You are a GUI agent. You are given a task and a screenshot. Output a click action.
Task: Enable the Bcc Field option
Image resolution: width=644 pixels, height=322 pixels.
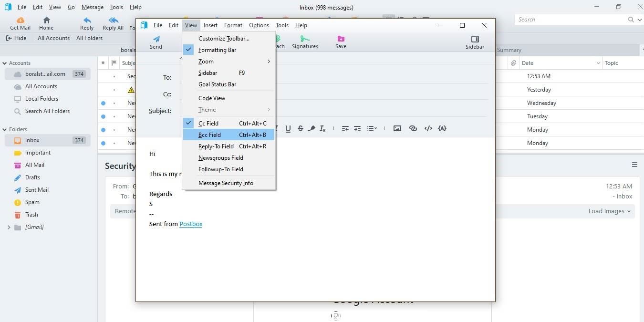(x=209, y=135)
